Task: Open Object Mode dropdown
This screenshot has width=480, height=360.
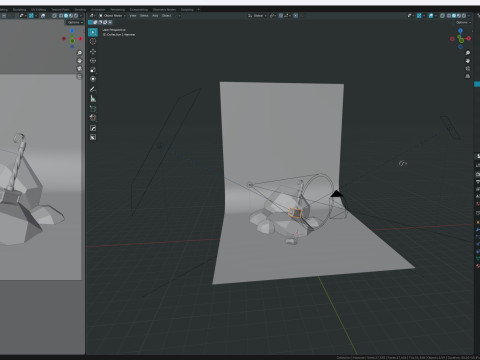Action: point(112,16)
